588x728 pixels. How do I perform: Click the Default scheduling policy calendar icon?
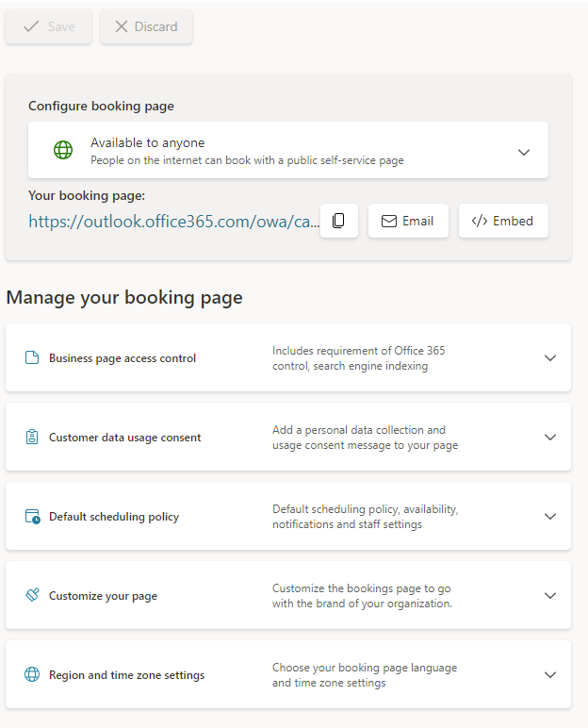[x=32, y=516]
